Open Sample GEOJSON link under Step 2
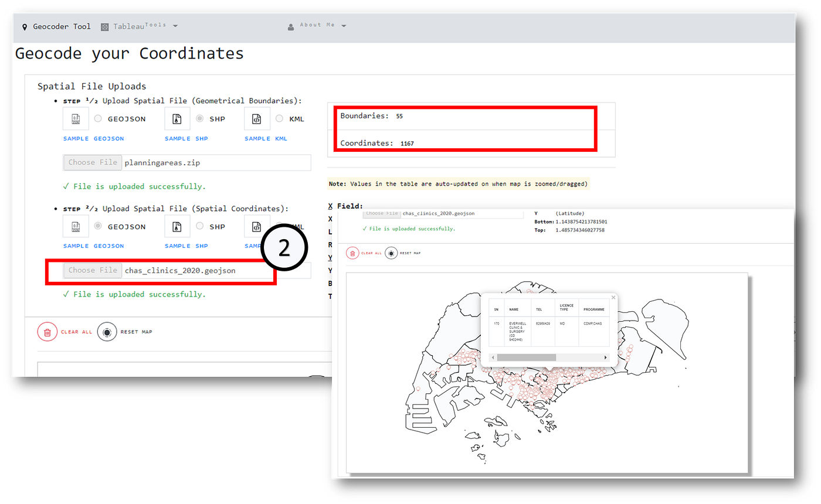The image size is (821, 504). (94, 246)
